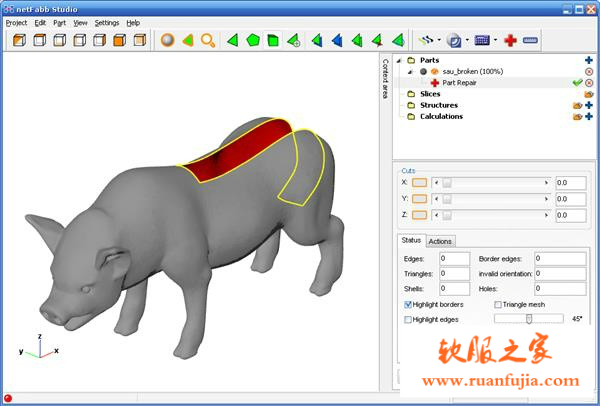Remove sau_broken with its red X icon
The height and width of the screenshot is (406, 600).
coord(589,72)
